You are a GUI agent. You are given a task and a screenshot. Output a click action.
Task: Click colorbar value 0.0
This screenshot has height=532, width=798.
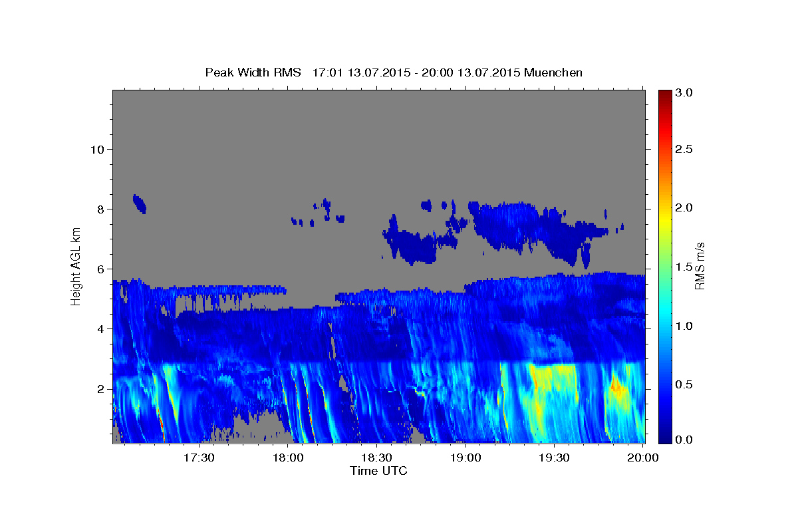685,440
